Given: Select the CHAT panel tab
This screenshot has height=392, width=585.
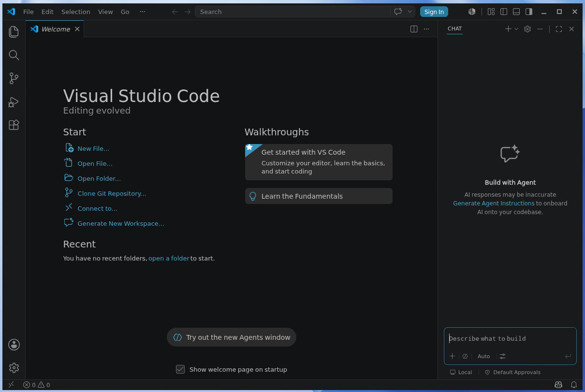Looking at the screenshot, I should click(454, 29).
